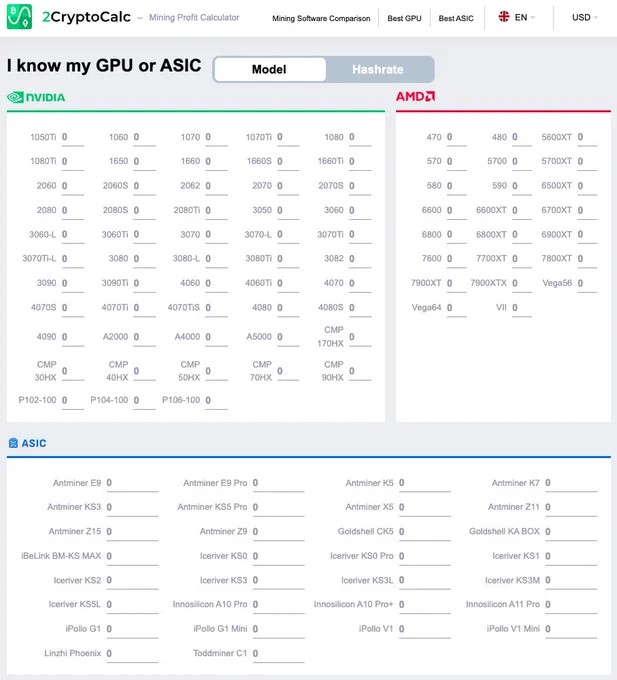Click the Iceriver KS5L label
This screenshot has height=680, width=617.
tap(75, 604)
